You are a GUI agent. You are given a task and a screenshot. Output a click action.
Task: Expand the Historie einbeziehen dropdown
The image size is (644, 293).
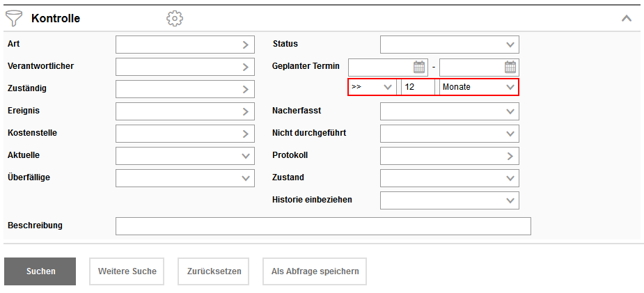click(x=510, y=200)
